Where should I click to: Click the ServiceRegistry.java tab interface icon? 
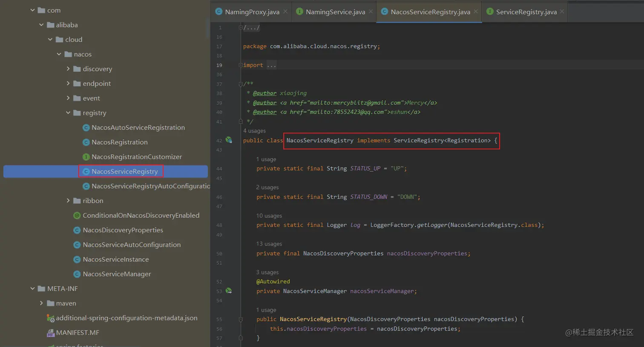tap(490, 12)
